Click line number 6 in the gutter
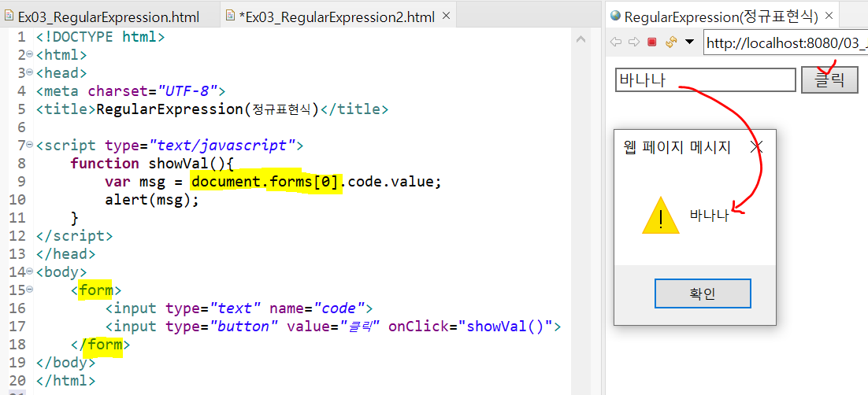The width and height of the screenshot is (868, 395). [x=20, y=127]
